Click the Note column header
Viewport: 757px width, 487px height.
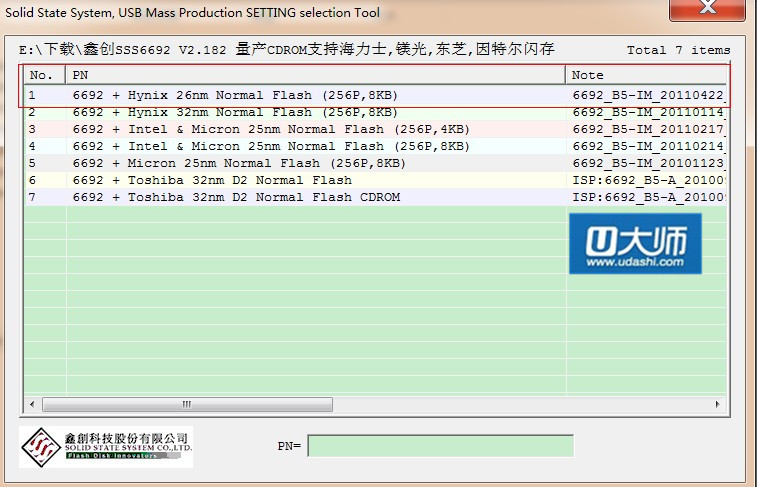tap(646, 75)
